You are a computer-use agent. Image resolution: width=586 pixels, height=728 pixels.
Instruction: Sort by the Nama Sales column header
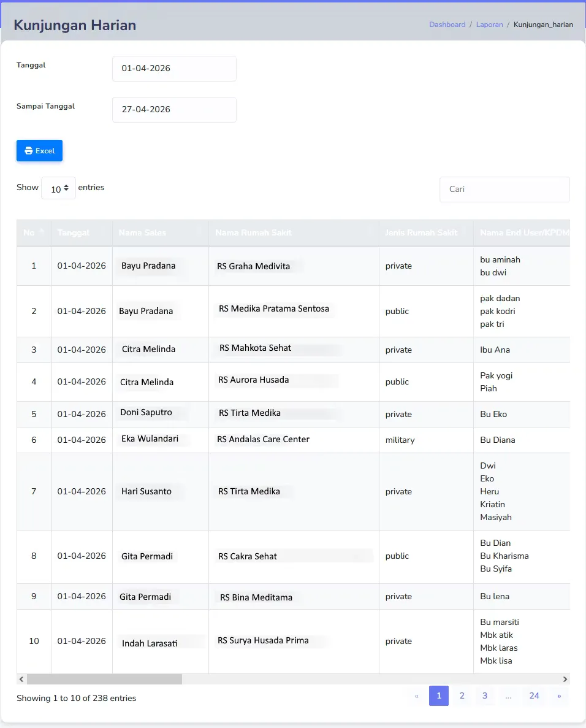pyautogui.click(x=161, y=232)
